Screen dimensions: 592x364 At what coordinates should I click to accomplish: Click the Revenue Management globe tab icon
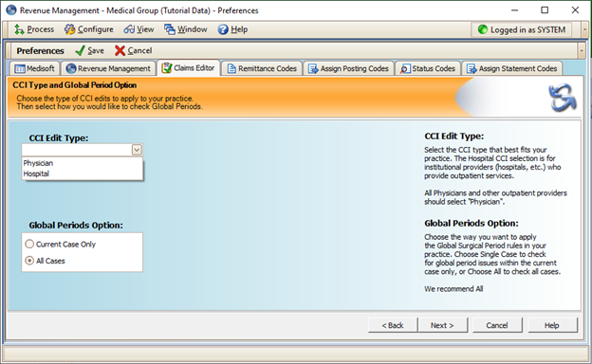click(71, 68)
